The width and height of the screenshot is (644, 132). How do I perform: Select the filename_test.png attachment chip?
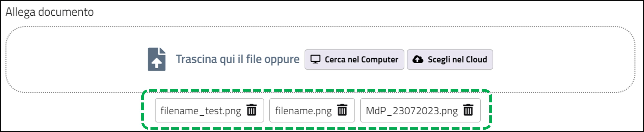209,110
